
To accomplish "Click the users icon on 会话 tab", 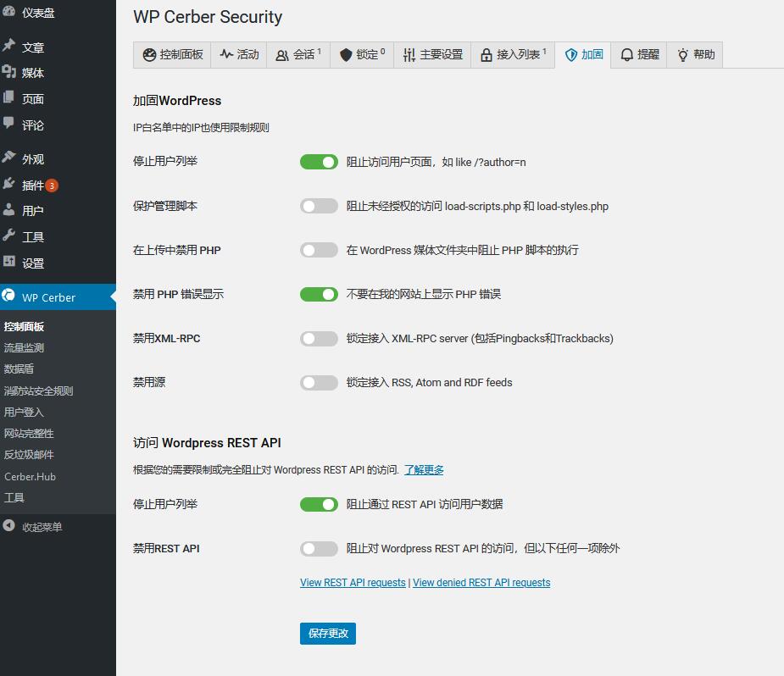I will click(x=282, y=55).
